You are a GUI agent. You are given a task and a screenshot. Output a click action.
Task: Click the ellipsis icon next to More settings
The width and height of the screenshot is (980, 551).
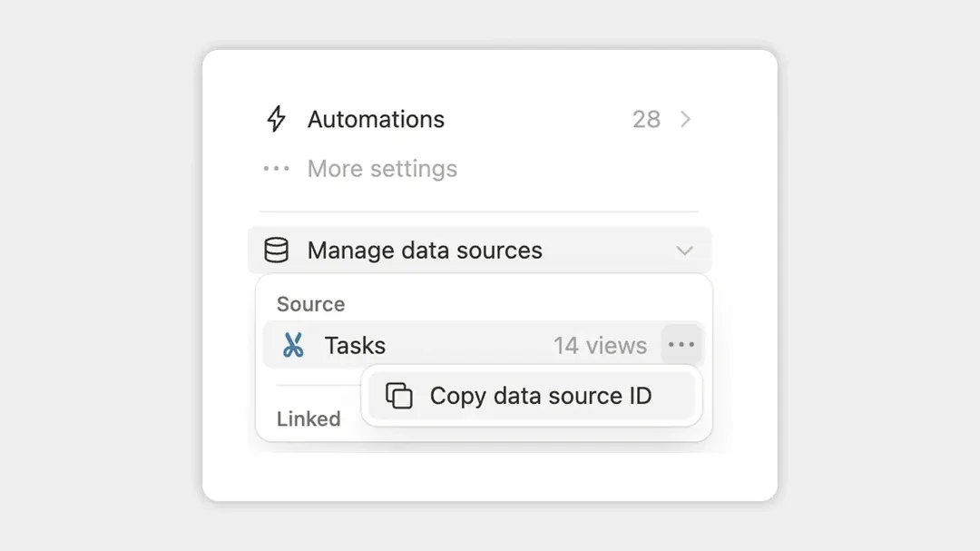point(275,168)
